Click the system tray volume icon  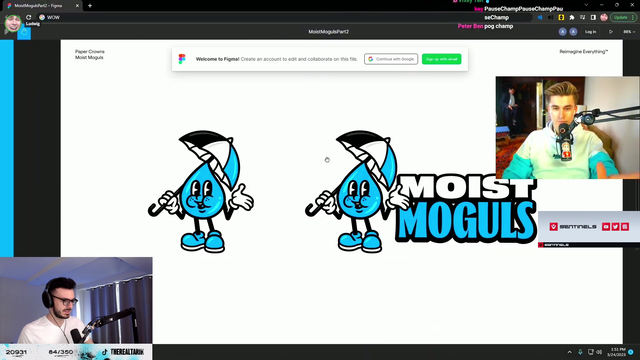599,352
